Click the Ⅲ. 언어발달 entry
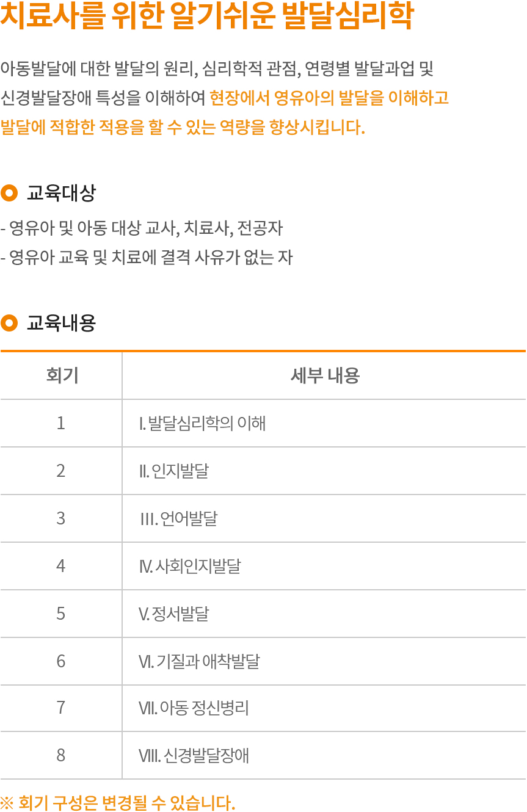Image resolution: width=527 pixels, height=812 pixels. (x=179, y=518)
